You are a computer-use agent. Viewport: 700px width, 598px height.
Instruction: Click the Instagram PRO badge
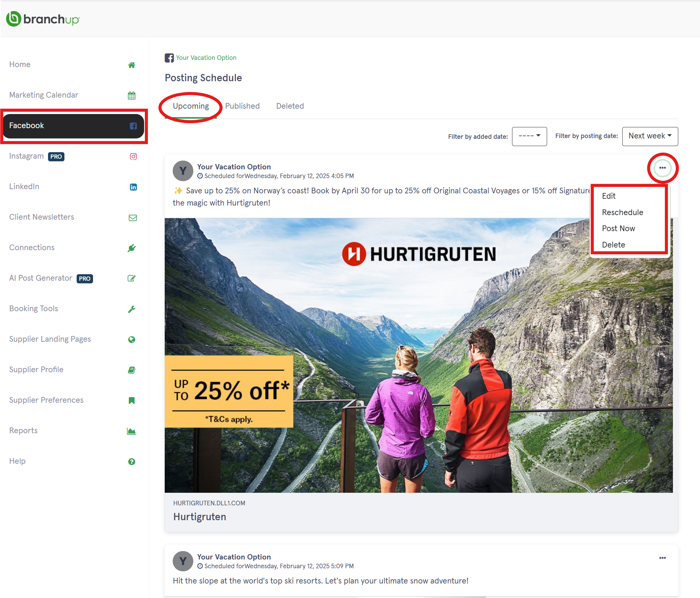point(56,156)
